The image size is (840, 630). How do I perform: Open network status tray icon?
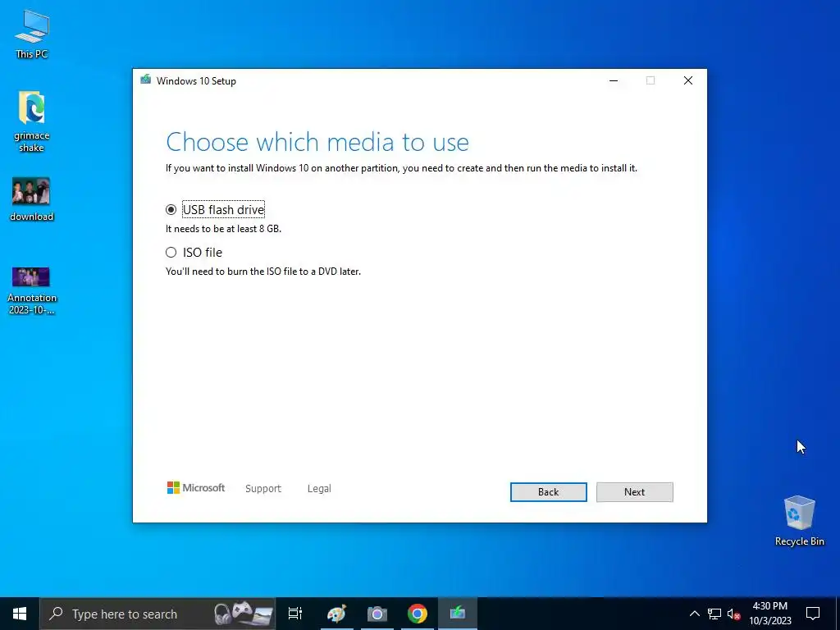[x=714, y=614]
